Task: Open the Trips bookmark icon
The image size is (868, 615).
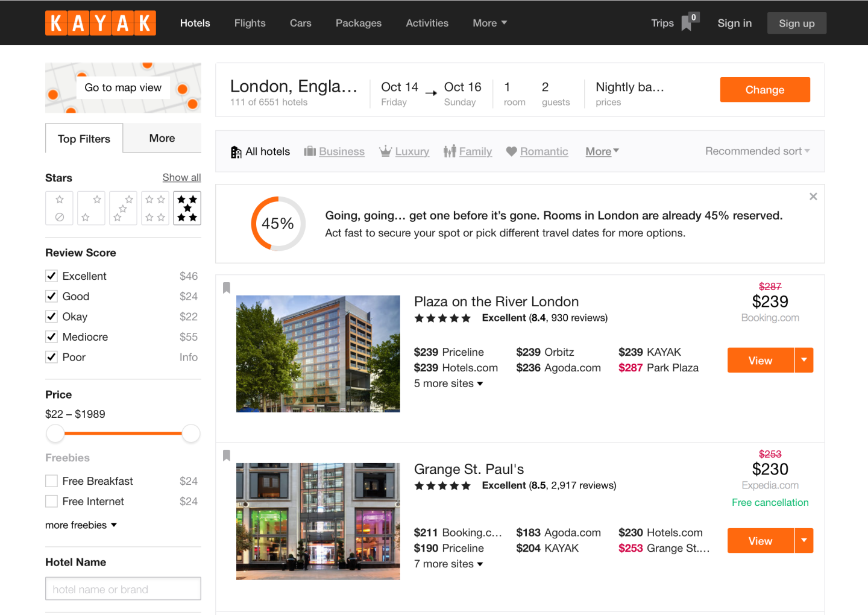Action: 687,23
